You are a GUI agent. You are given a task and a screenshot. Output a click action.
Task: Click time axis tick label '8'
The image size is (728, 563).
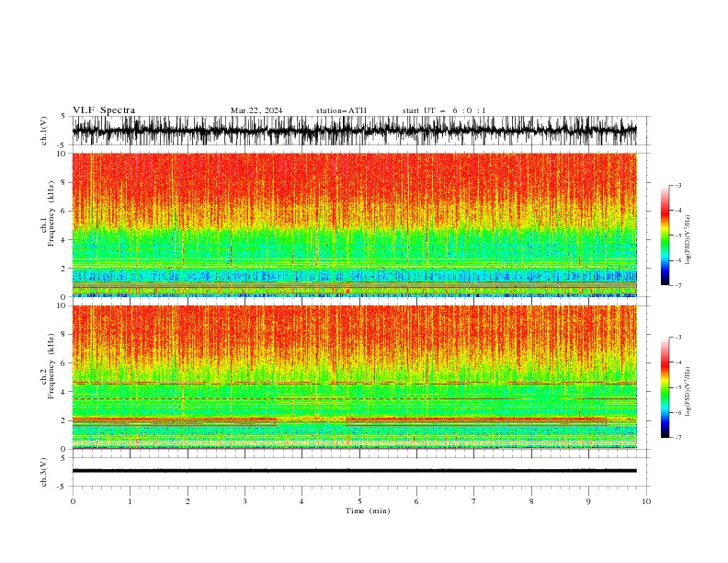(531, 501)
